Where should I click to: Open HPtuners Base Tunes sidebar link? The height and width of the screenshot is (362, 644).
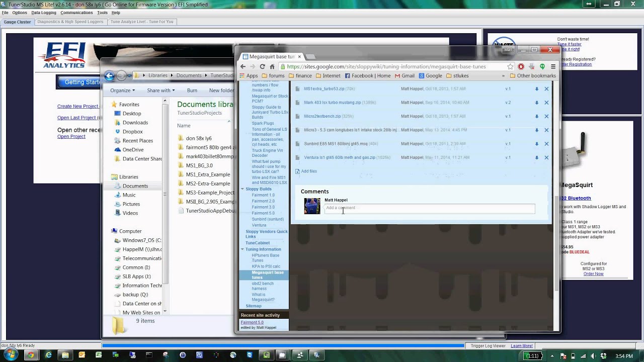(x=266, y=258)
